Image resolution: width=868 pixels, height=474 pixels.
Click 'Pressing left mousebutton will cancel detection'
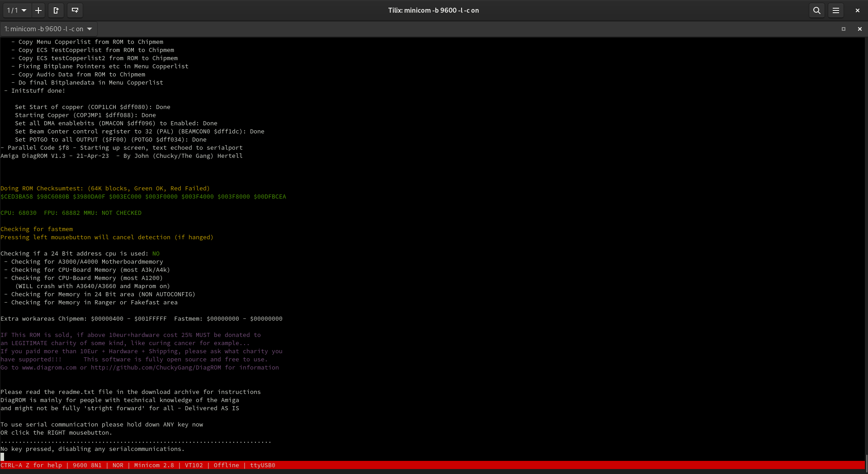point(107,237)
